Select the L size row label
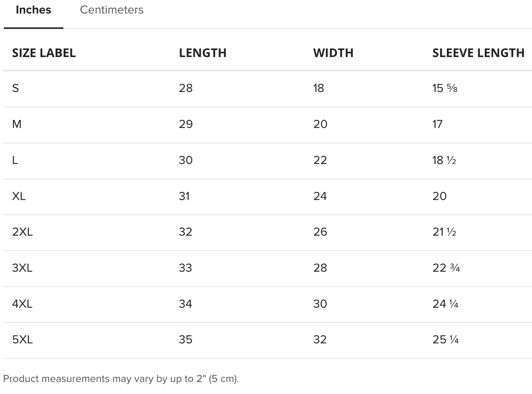 (15, 160)
